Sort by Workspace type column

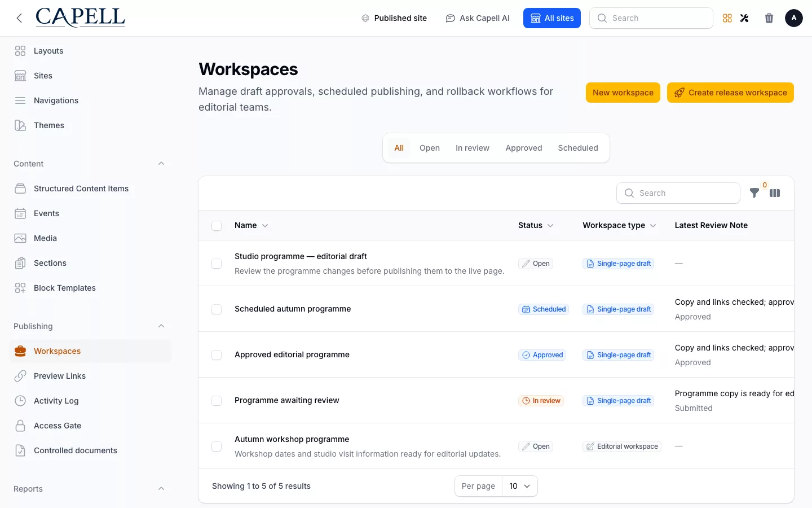click(619, 225)
